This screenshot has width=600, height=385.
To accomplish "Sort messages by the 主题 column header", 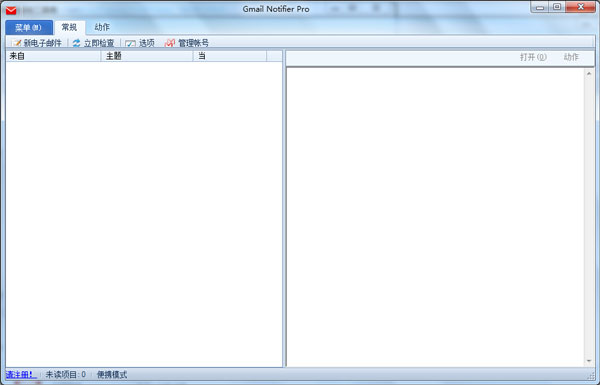I will (147, 56).
